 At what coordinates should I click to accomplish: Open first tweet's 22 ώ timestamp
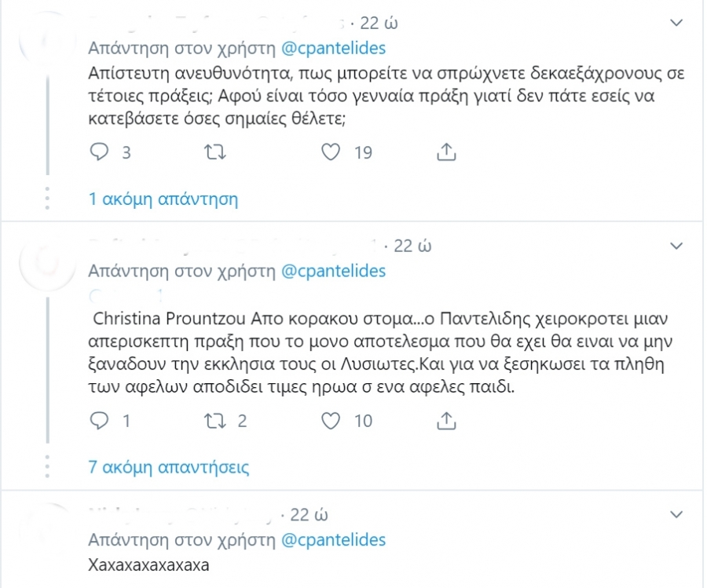tap(379, 23)
